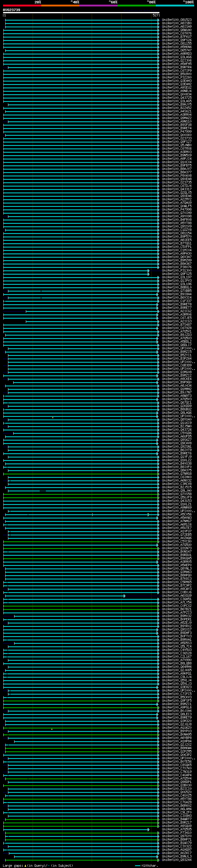This screenshot has height=868, width=197.
Task: Select label UniRef100_Q2I306
Action: pos(177,60)
